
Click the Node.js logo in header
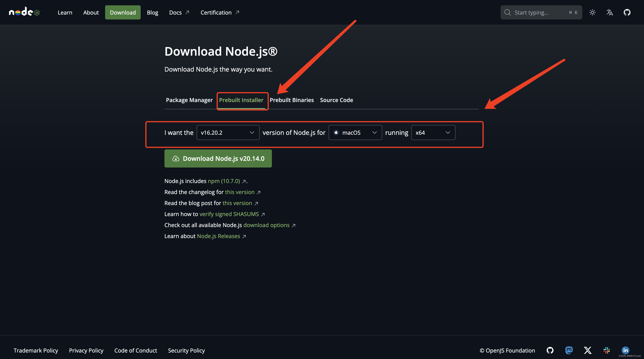(x=24, y=12)
